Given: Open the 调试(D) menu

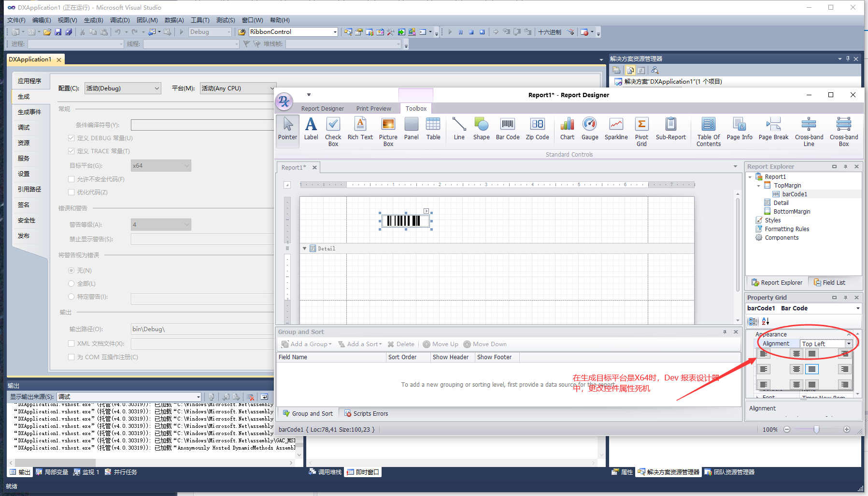Looking at the screenshot, I should point(120,20).
